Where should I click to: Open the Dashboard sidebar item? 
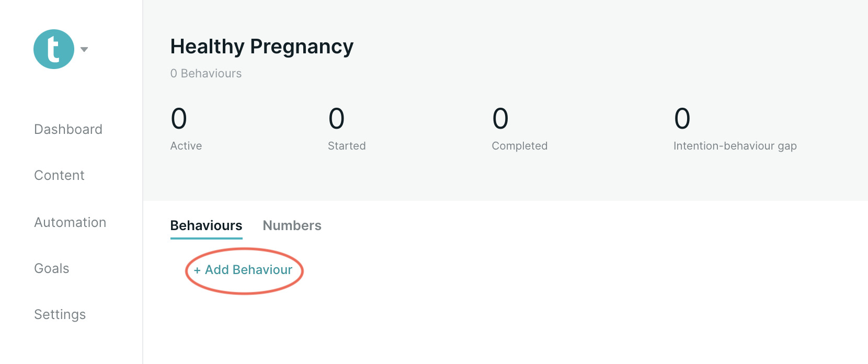tap(68, 129)
